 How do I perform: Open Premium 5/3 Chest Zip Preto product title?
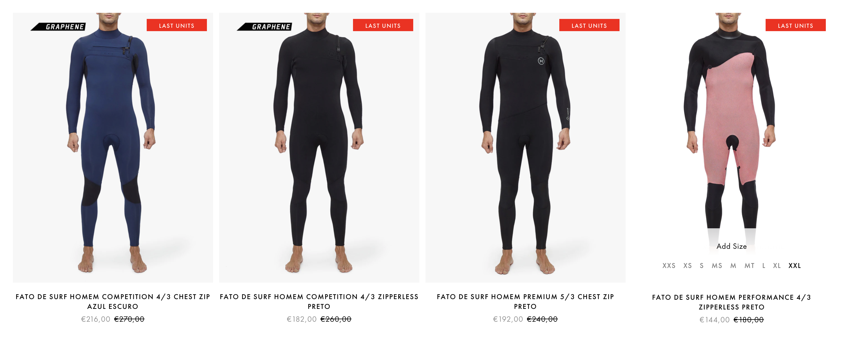[x=525, y=302]
